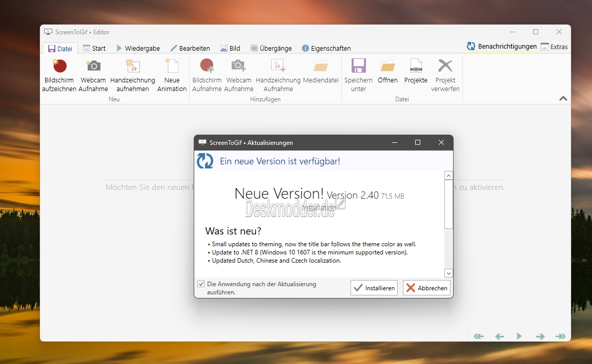Viewport: 592px width, 364px height.
Task: Open the Projekte list
Action: click(x=416, y=71)
